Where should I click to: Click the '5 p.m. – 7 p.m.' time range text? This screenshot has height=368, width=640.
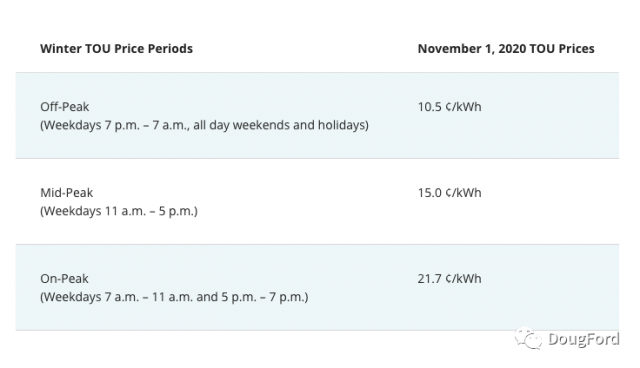(x=263, y=297)
